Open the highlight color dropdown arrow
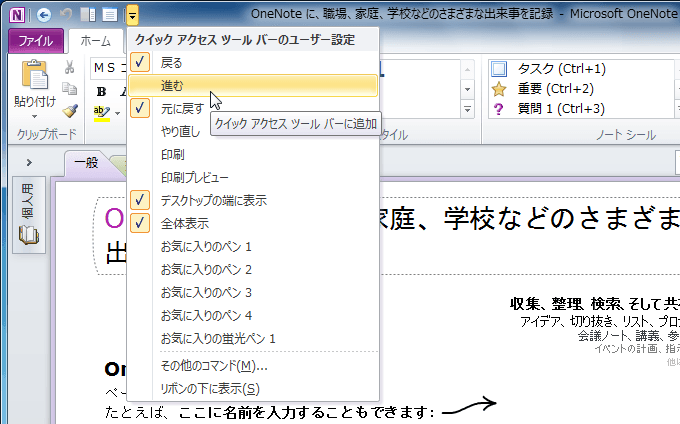 point(118,114)
